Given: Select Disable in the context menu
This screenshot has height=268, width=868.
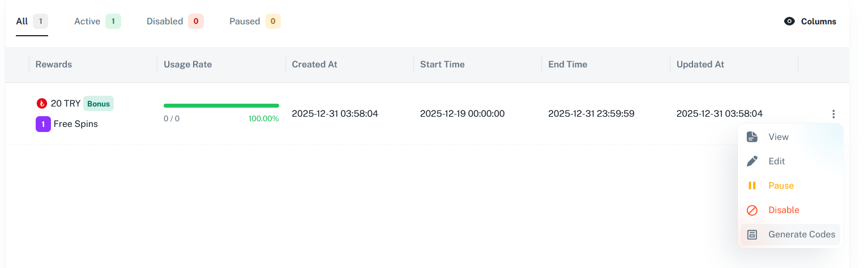Looking at the screenshot, I should pyautogui.click(x=784, y=210).
